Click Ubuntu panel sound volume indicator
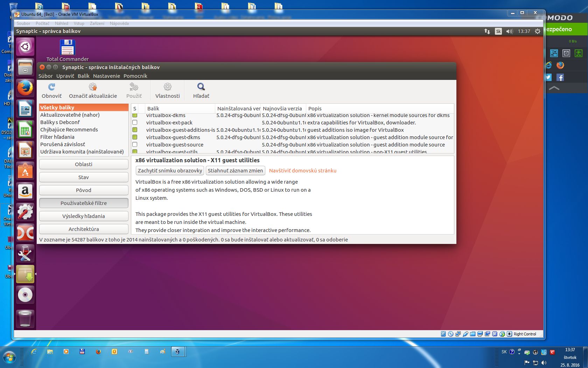The height and width of the screenshot is (368, 588). pos(510,31)
